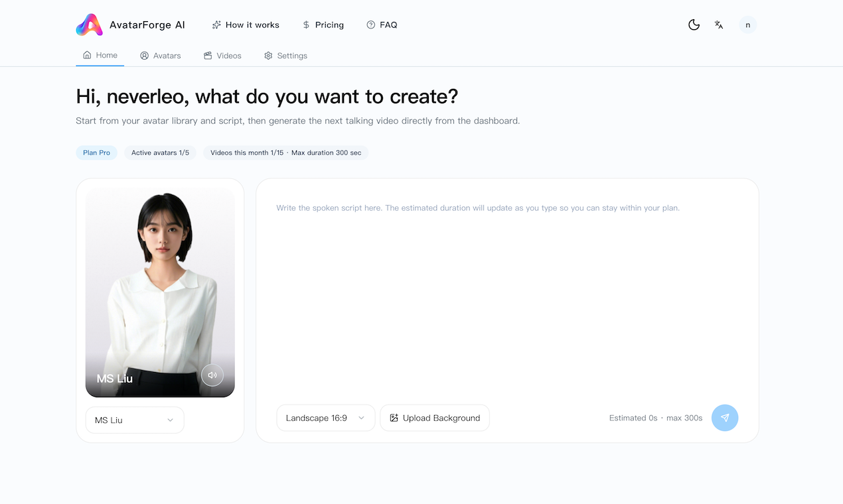Click the AvatarForge AI logo icon
Viewport: 843px width, 504px height.
[89, 25]
